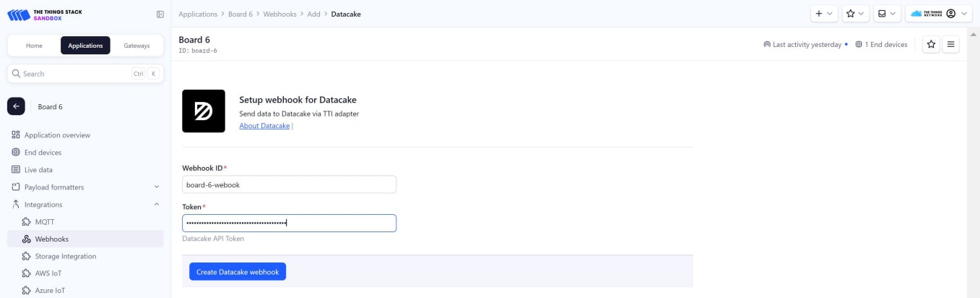Click the Datacake logo image
Image resolution: width=980 pixels, height=298 pixels.
coord(204,111)
